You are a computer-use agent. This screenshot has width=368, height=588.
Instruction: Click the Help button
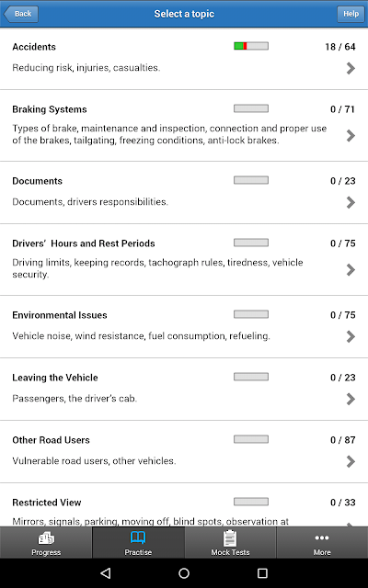pyautogui.click(x=351, y=14)
